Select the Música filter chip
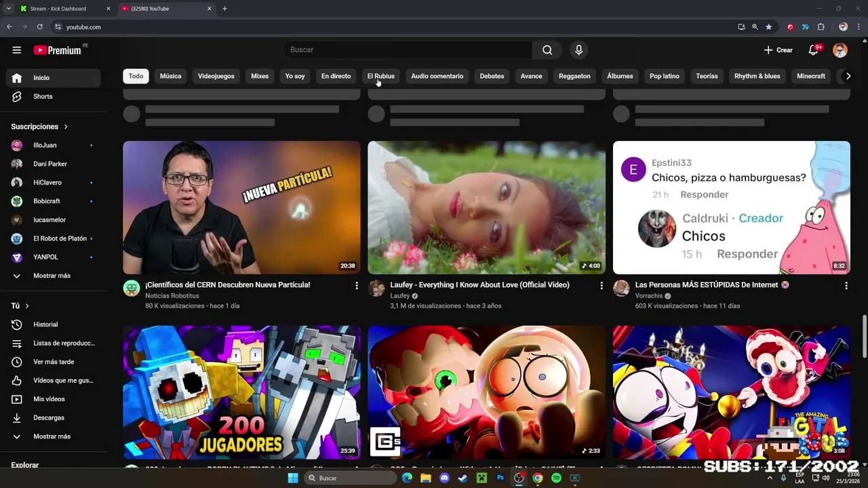This screenshot has width=868, height=488. coord(170,76)
